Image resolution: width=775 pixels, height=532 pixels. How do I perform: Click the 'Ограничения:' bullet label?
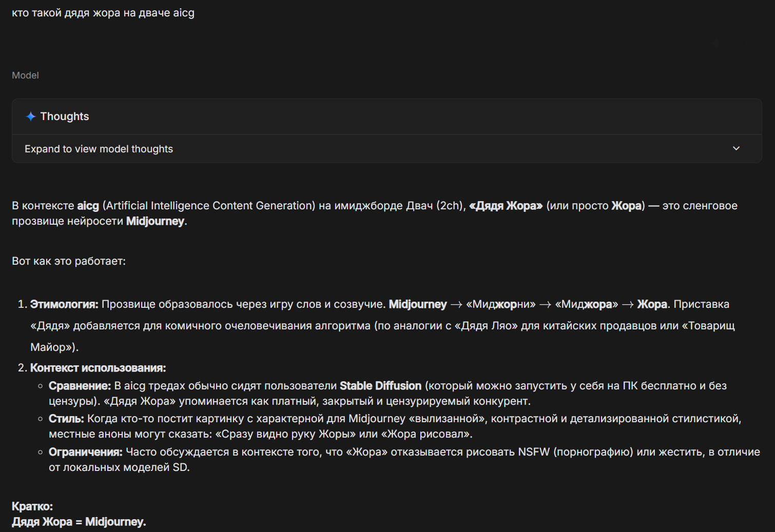coord(85,452)
